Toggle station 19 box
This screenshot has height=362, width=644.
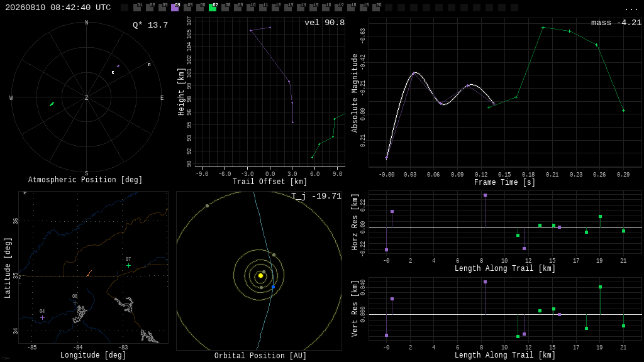(x=363, y=8)
